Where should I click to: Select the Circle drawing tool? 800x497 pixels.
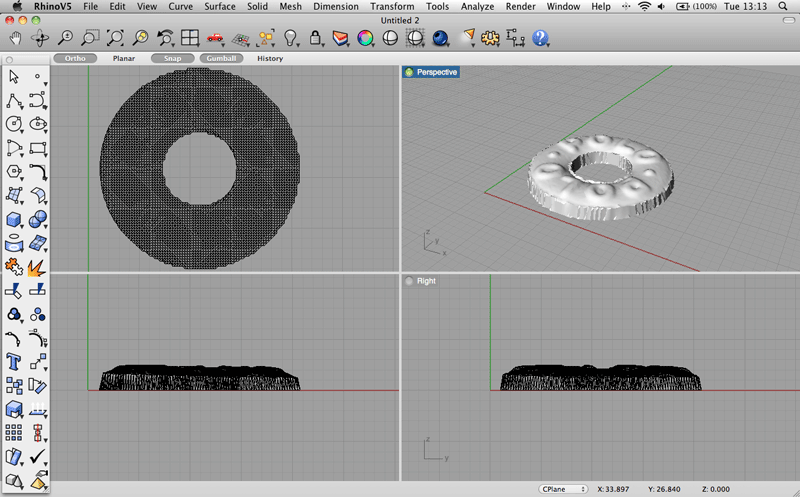pyautogui.click(x=14, y=124)
